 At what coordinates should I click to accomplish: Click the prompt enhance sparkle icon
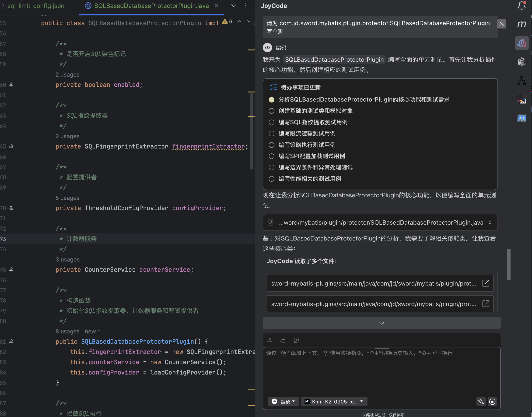pyautogui.click(x=481, y=402)
